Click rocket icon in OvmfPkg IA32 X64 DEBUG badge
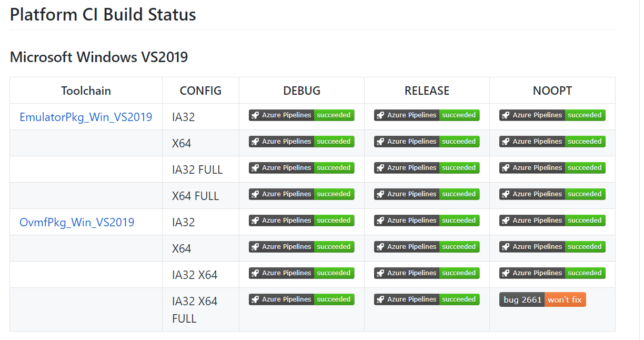The height and width of the screenshot is (340, 644). [255, 273]
